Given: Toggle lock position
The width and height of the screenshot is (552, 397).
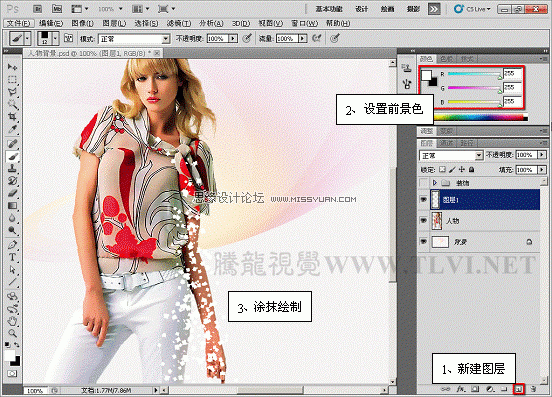Looking at the screenshot, I should point(462,170).
